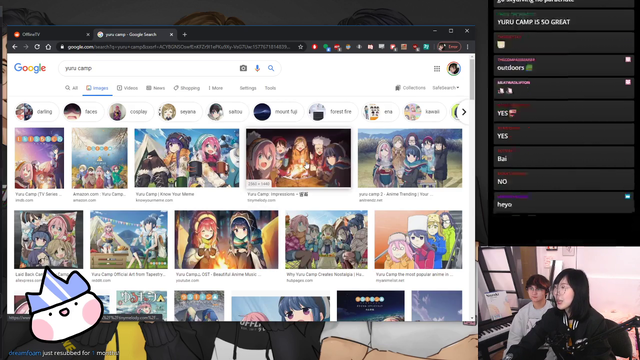Select the mount fuji suggestion chip
The image size is (640, 360).
click(278, 112)
